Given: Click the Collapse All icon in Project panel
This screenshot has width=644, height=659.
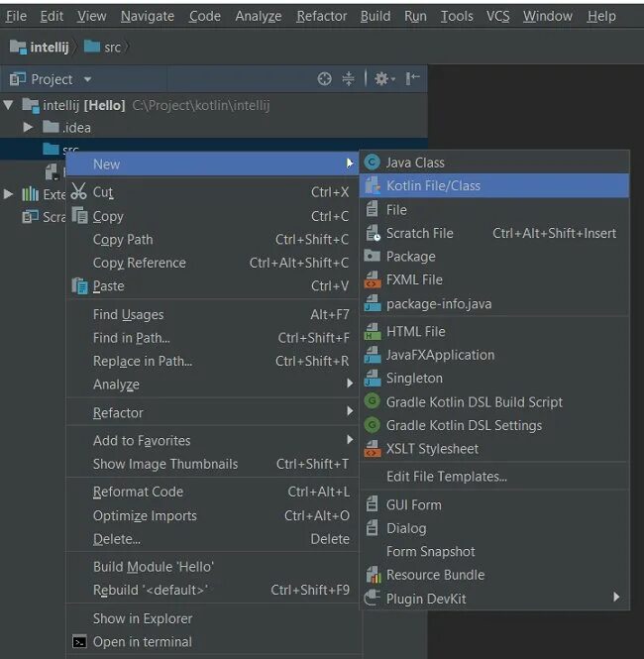Looking at the screenshot, I should click(349, 78).
